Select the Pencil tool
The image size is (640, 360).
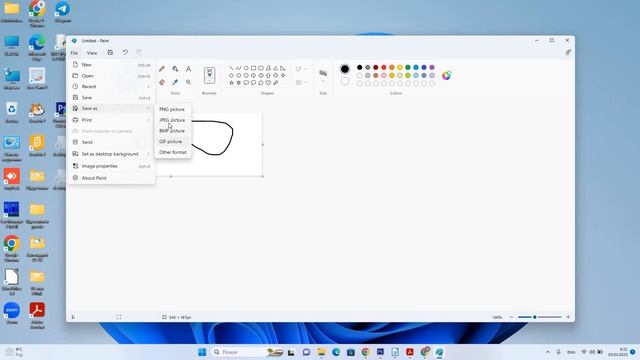pyautogui.click(x=162, y=69)
